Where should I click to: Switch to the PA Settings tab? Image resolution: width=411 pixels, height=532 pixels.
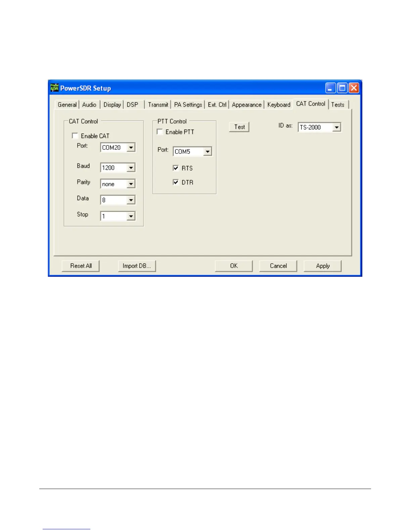pos(188,105)
